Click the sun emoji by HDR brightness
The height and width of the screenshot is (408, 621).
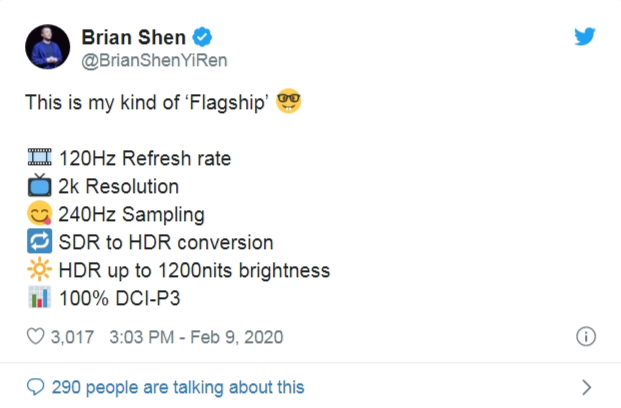tap(41, 270)
